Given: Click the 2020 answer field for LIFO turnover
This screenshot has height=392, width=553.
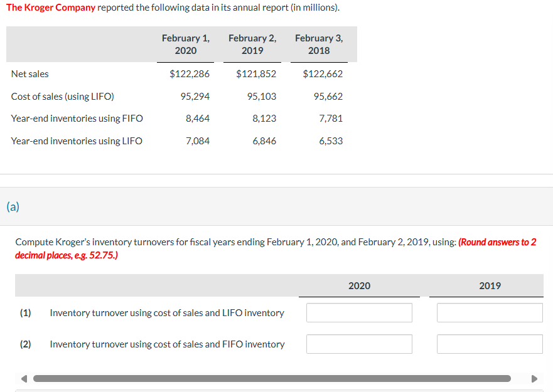Looking at the screenshot, I should (358, 312).
